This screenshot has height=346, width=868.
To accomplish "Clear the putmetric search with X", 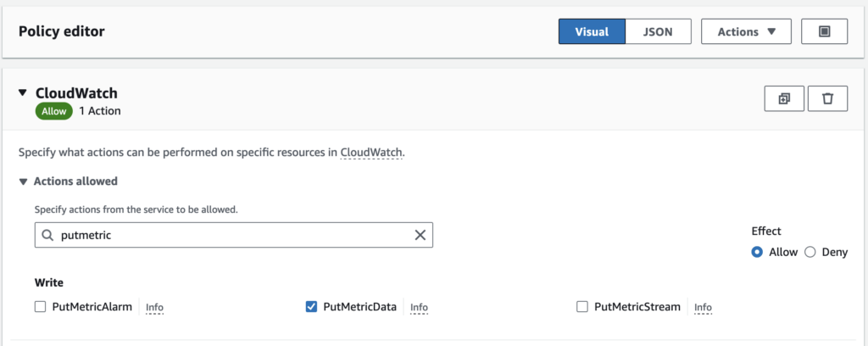I will click(x=420, y=235).
